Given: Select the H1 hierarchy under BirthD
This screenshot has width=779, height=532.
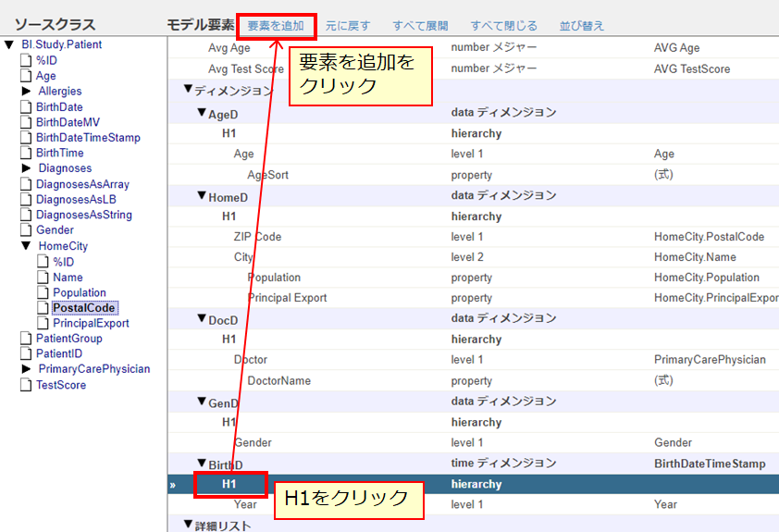Looking at the screenshot, I should [x=229, y=484].
